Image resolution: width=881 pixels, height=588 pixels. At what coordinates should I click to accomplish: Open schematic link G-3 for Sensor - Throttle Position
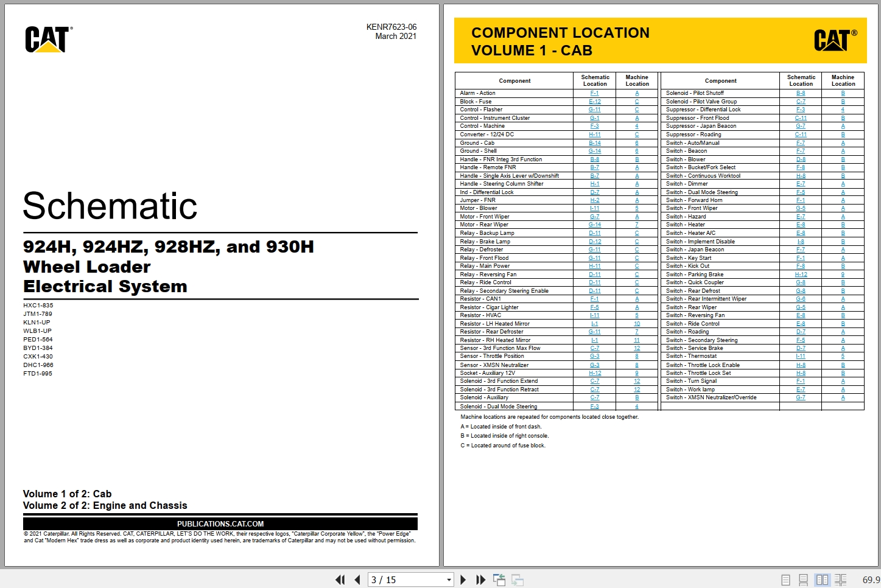tap(595, 356)
